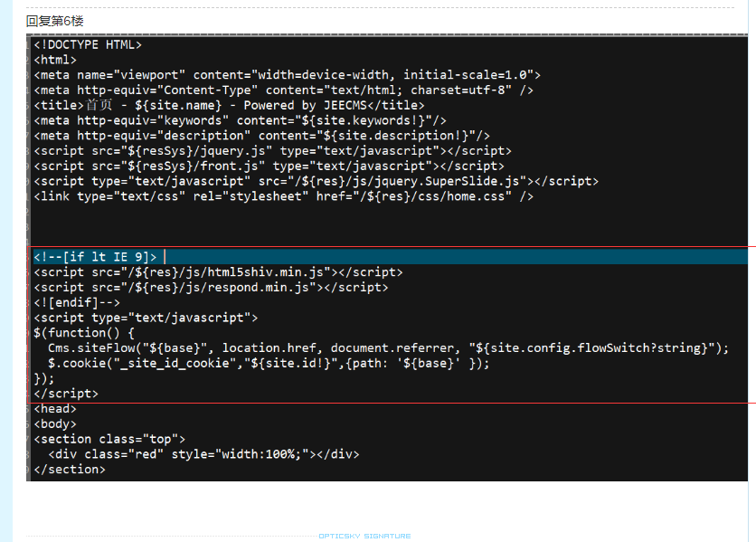This screenshot has height=542, width=756.
Task: Click the home.css link tag line
Action: (284, 196)
